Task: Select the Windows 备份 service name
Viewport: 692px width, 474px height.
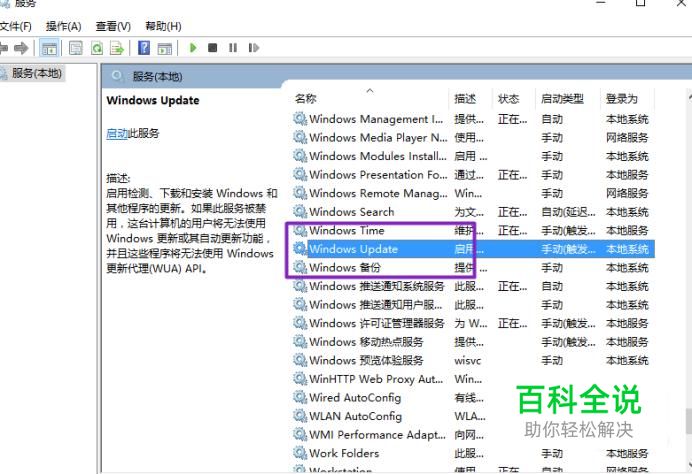Action: (x=345, y=267)
